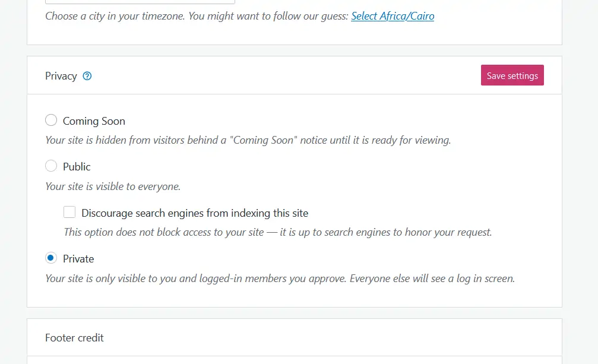Click the "Public" option label text
Screen dimensions: 598x364
(x=77, y=167)
